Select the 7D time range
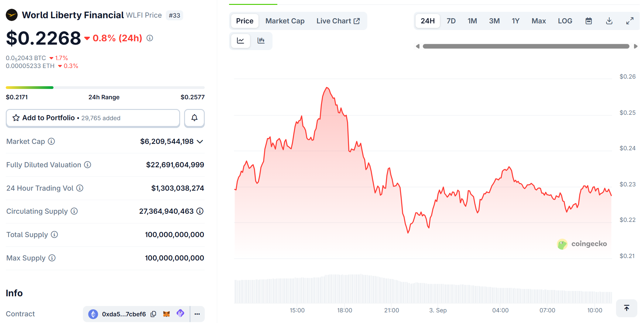 (451, 21)
